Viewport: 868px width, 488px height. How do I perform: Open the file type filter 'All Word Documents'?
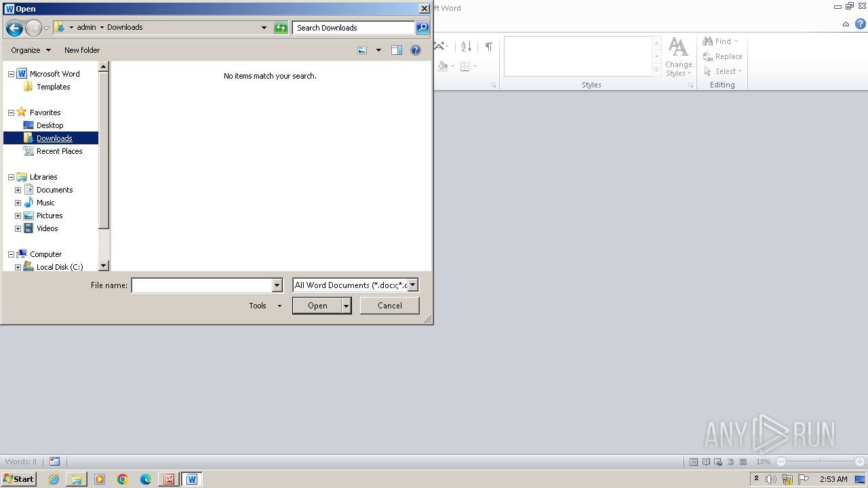(355, 285)
